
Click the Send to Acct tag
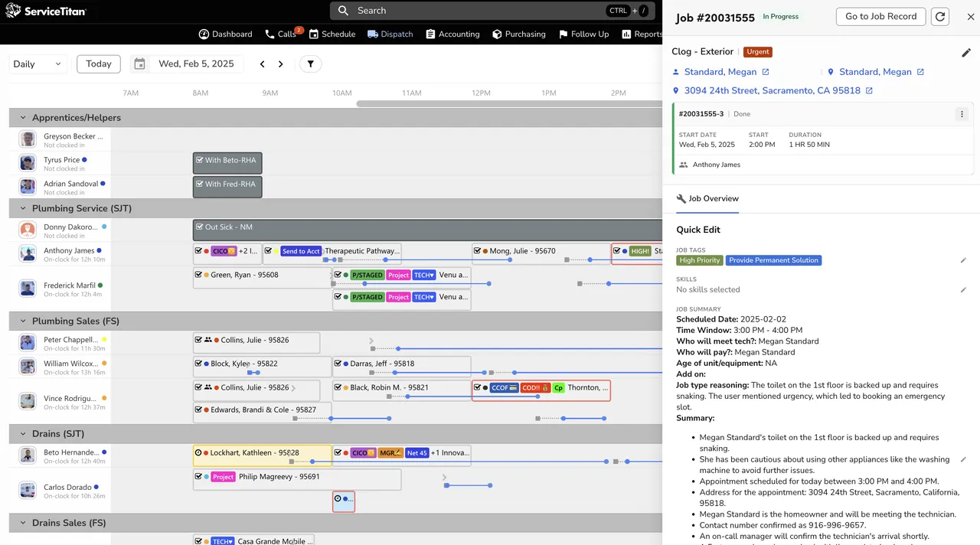pyautogui.click(x=301, y=251)
